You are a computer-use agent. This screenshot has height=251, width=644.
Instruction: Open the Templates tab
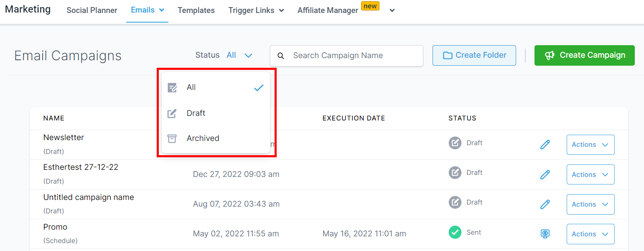196,10
